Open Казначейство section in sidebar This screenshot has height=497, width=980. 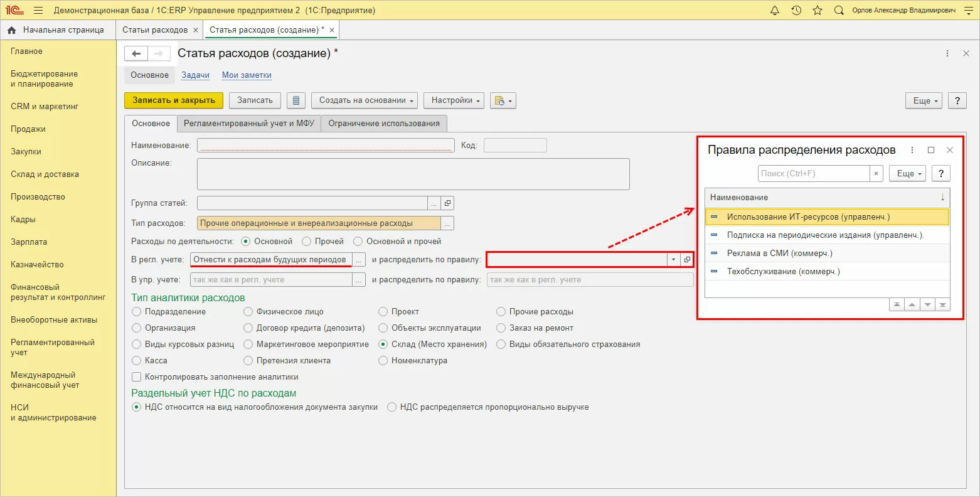[x=37, y=265]
